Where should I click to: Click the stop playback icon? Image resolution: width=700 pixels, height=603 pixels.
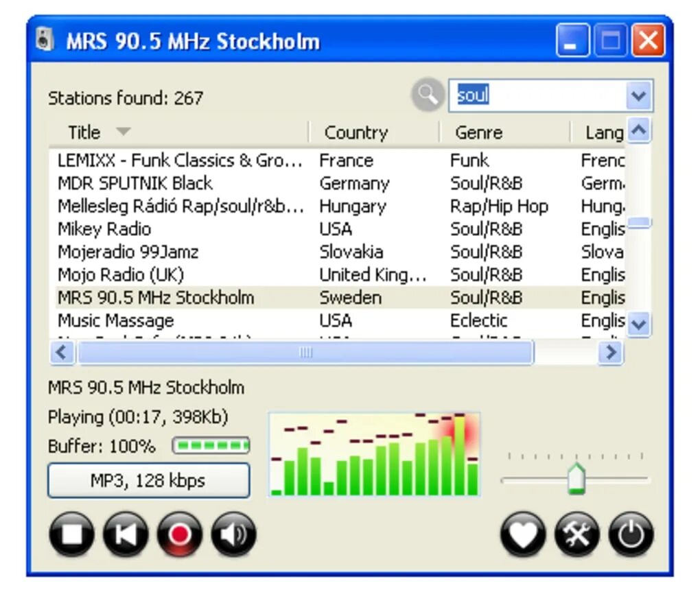[71, 534]
